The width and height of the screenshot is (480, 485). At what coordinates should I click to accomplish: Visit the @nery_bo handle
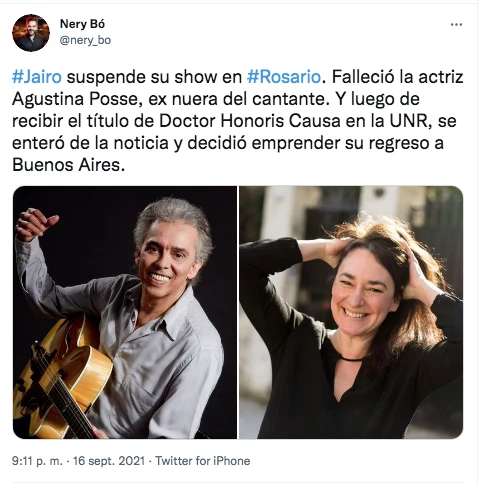pos(85,40)
